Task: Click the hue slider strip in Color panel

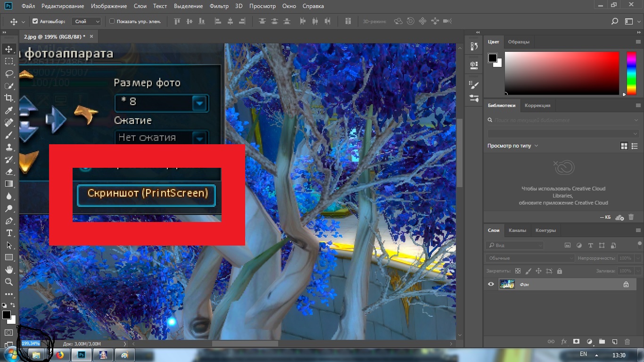Action: [631, 73]
